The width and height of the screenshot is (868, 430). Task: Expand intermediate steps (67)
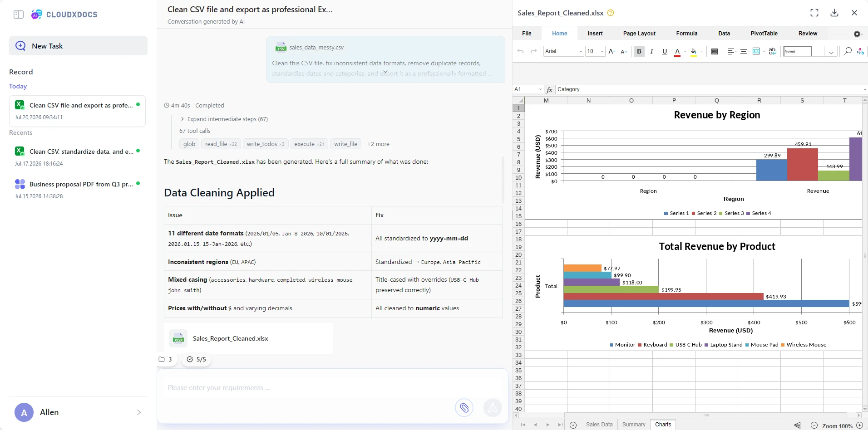click(x=224, y=119)
